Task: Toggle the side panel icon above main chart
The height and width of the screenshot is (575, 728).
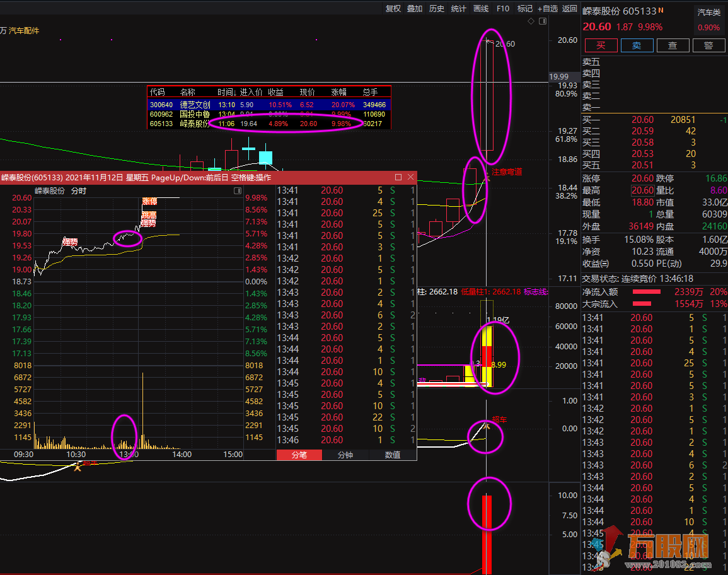Action: pos(541,21)
